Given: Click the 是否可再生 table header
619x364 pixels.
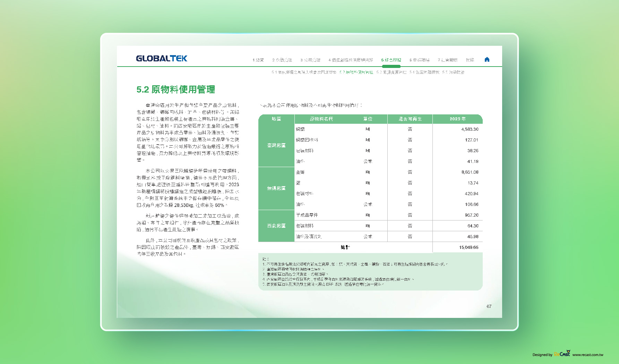Looking at the screenshot, I should tap(410, 119).
